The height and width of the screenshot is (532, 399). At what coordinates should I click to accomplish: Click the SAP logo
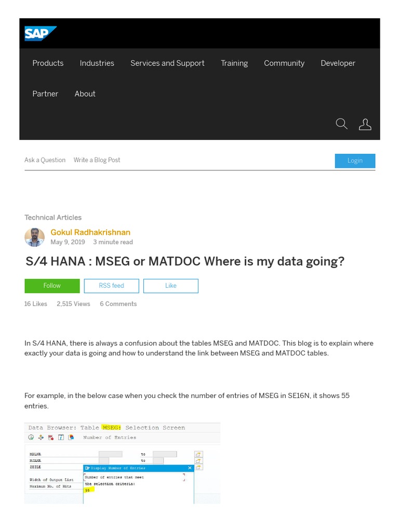coord(39,34)
